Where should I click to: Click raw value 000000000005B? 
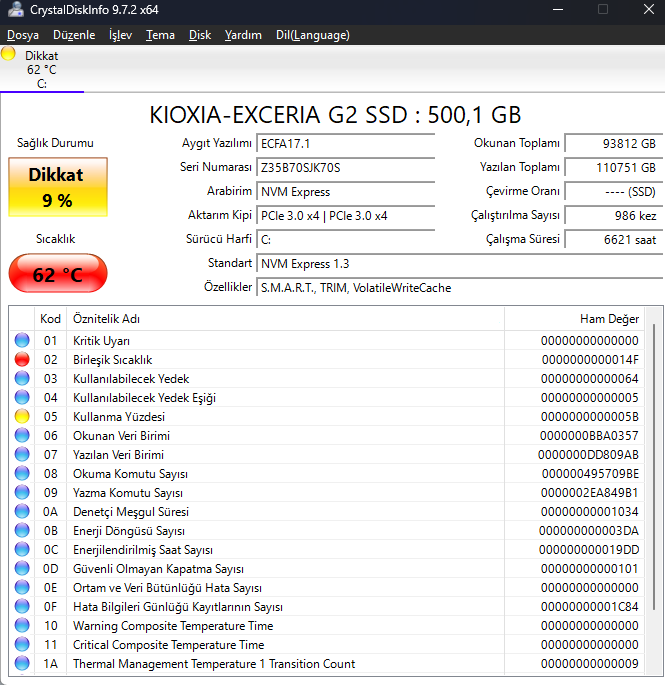point(590,417)
